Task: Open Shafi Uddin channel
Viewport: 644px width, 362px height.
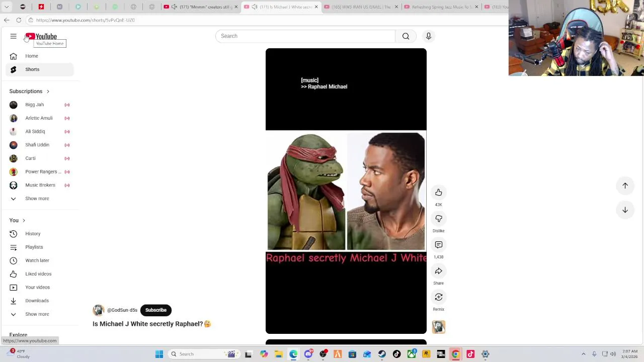Action: pyautogui.click(x=40, y=145)
